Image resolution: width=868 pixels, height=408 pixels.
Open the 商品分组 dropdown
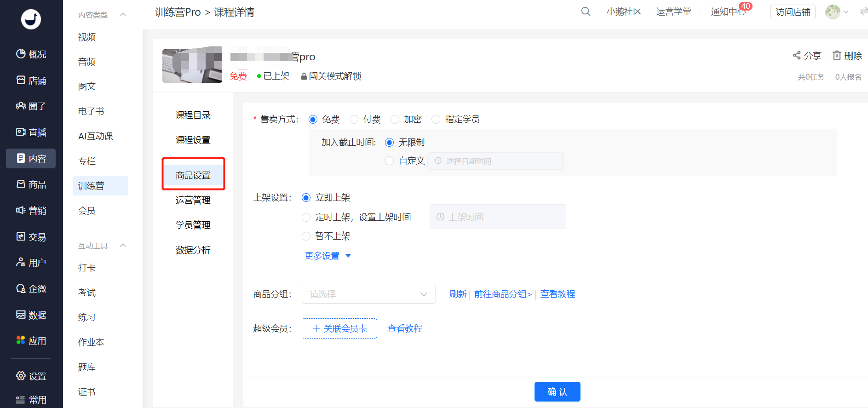[368, 294]
